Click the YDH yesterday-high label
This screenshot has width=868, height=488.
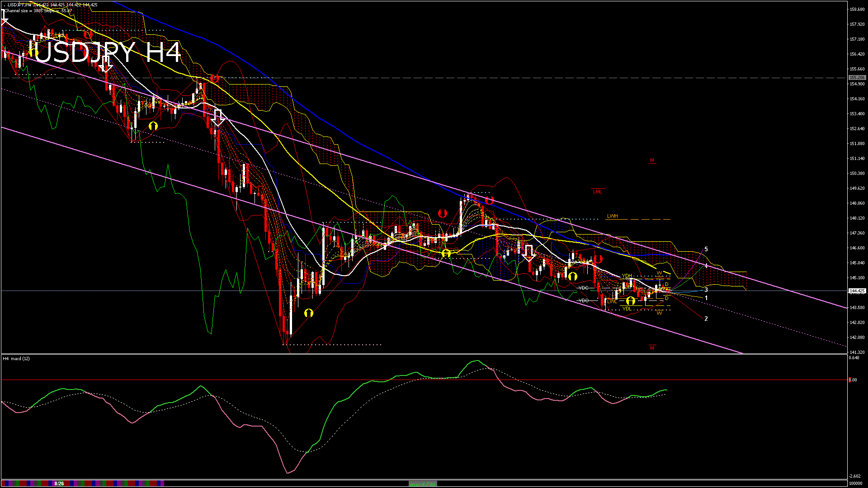[x=627, y=276]
